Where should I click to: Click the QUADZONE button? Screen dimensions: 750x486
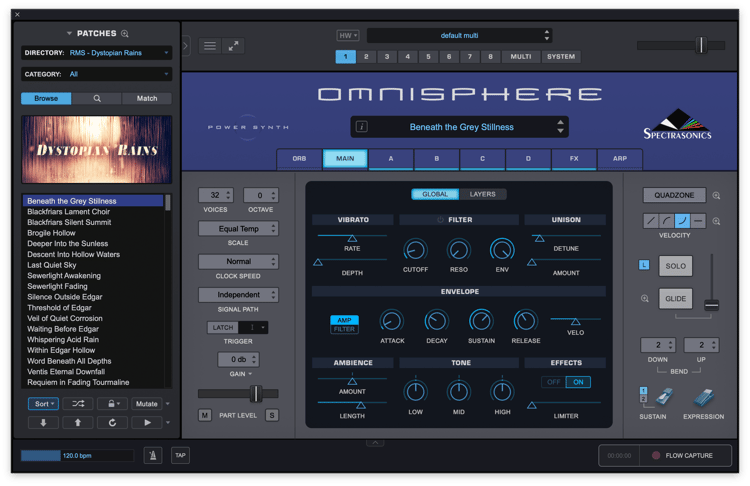tap(674, 195)
